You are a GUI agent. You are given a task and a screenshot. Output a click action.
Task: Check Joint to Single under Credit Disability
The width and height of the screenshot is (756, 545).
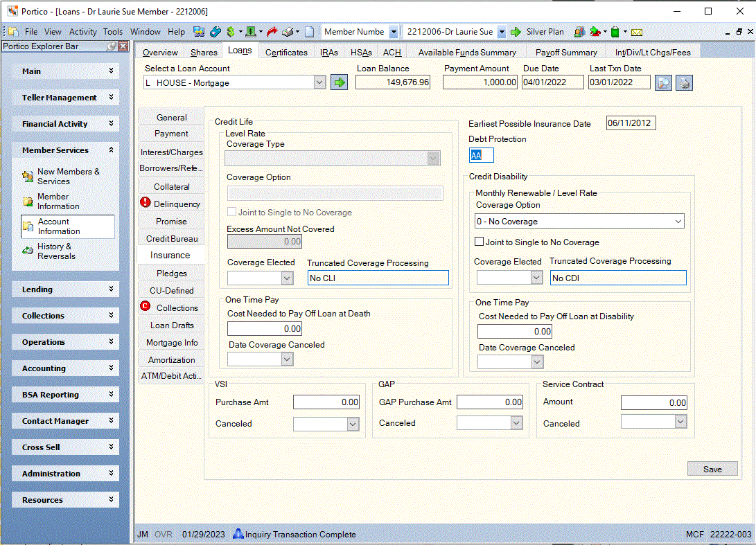(480, 242)
